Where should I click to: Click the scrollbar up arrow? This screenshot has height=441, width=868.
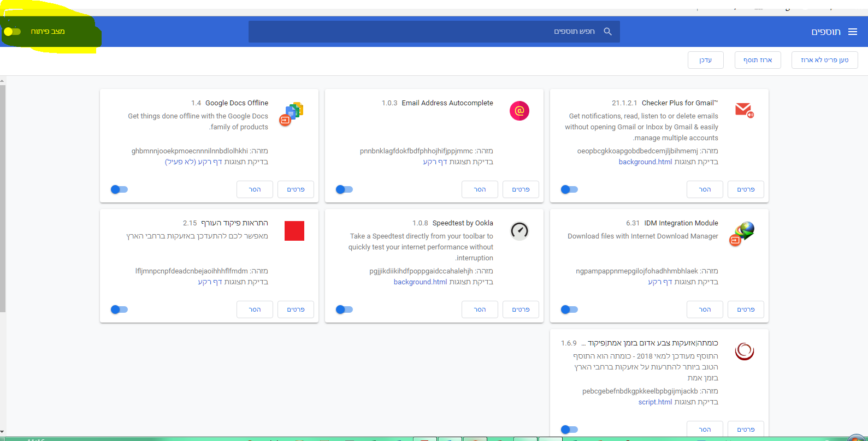tap(3, 80)
